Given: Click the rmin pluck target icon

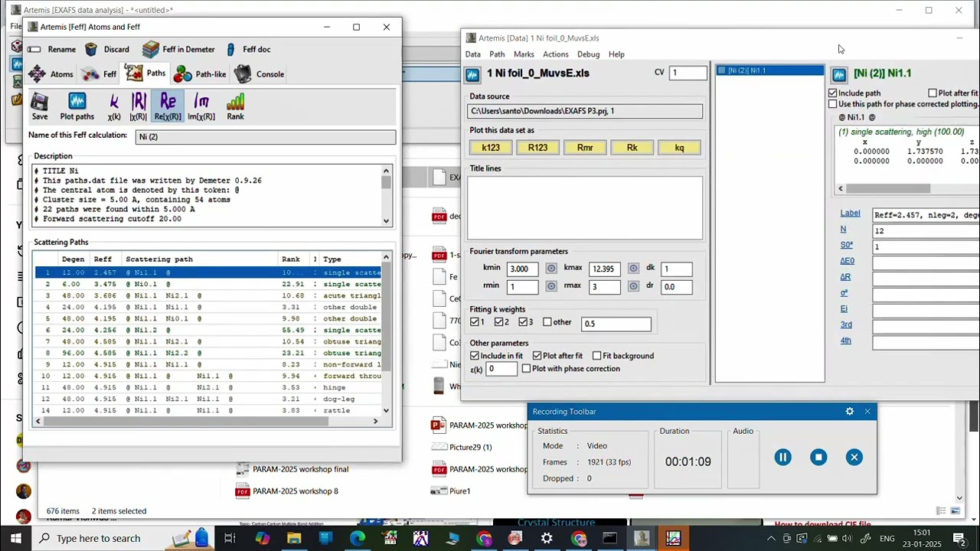Looking at the screenshot, I should 550,286.
